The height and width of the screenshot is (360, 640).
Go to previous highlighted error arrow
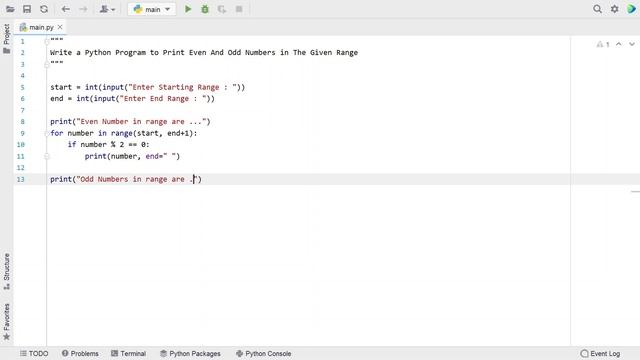[619, 44]
